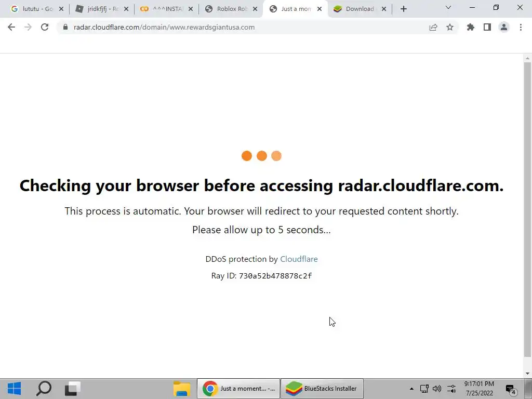This screenshot has width=532, height=399.
Task: Bookmark this page with star icon
Action: (x=450, y=27)
